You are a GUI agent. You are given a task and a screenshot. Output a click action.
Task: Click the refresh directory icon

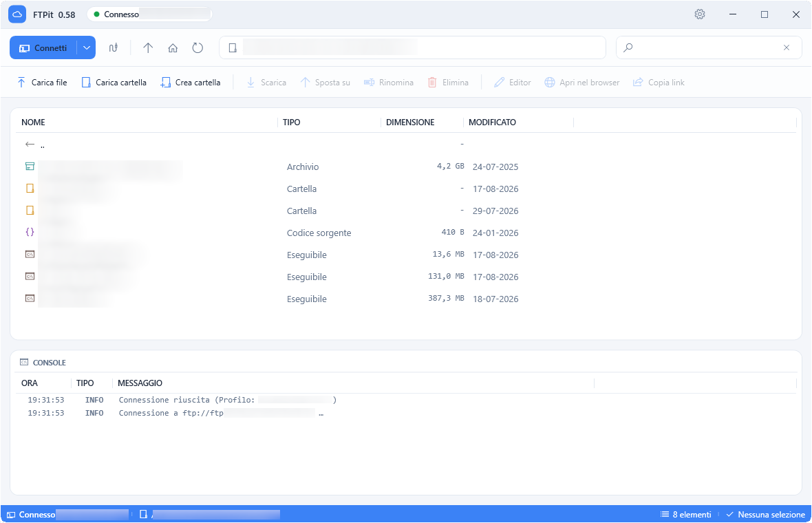[x=197, y=48]
